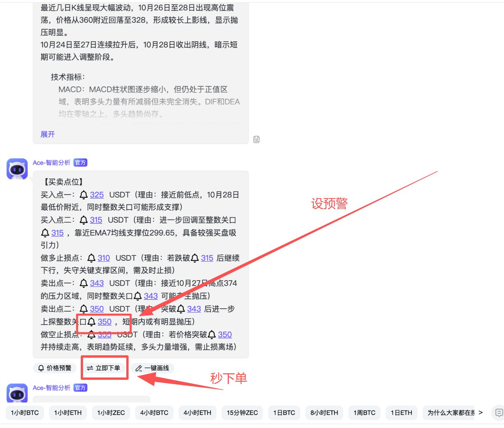The image size is (504, 428).
Task: Expand the truncated 为什么大家都在 question chip
Action: pyautogui.click(x=452, y=413)
